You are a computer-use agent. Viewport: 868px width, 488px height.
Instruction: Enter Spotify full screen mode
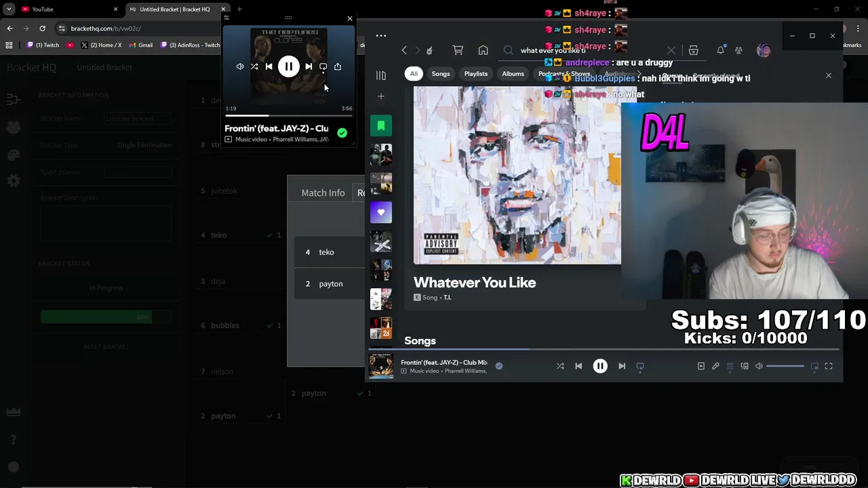[x=829, y=366]
